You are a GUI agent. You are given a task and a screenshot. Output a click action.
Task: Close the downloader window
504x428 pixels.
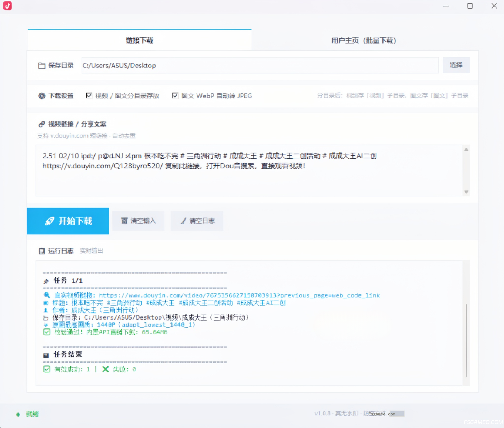coord(494,6)
